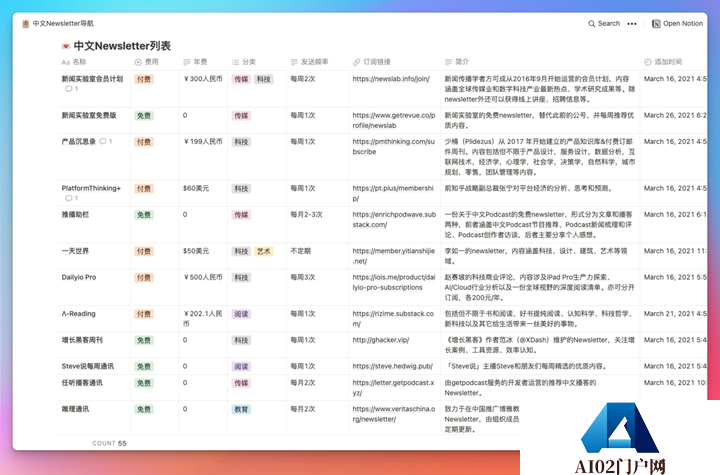Image resolution: width=720 pixels, height=475 pixels.
Task: Click the steve.hedwig.pub link
Action: tap(393, 366)
